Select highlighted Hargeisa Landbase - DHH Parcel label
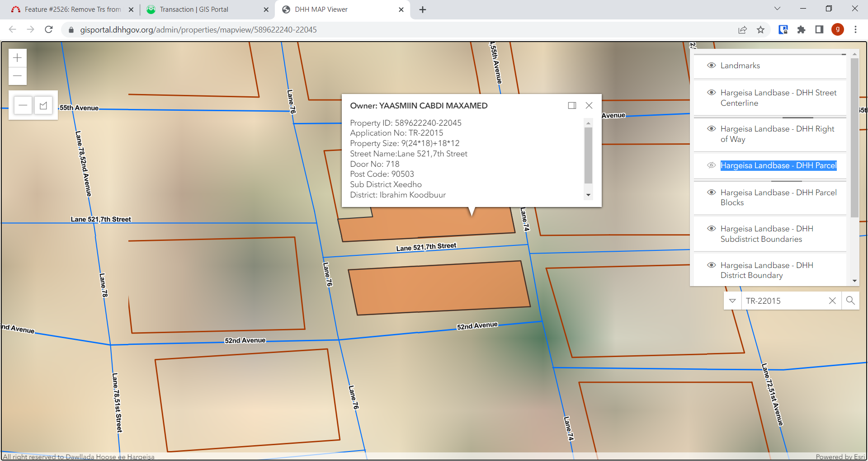 [778, 165]
